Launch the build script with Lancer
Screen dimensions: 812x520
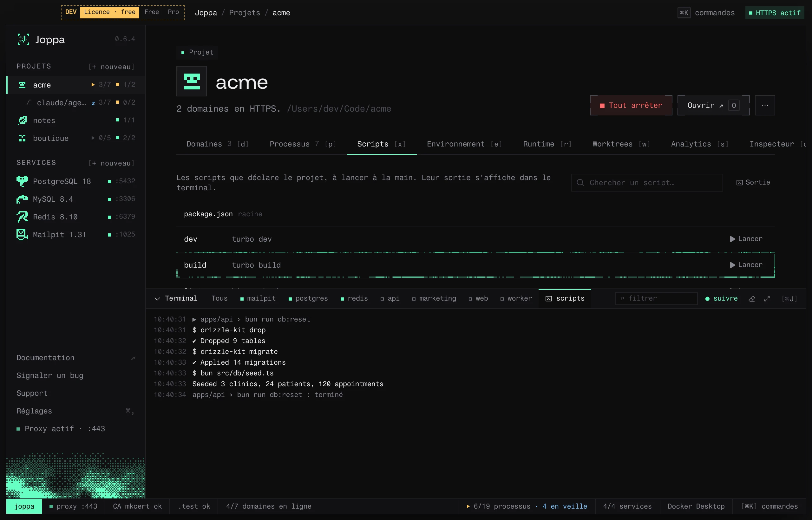pyautogui.click(x=746, y=265)
